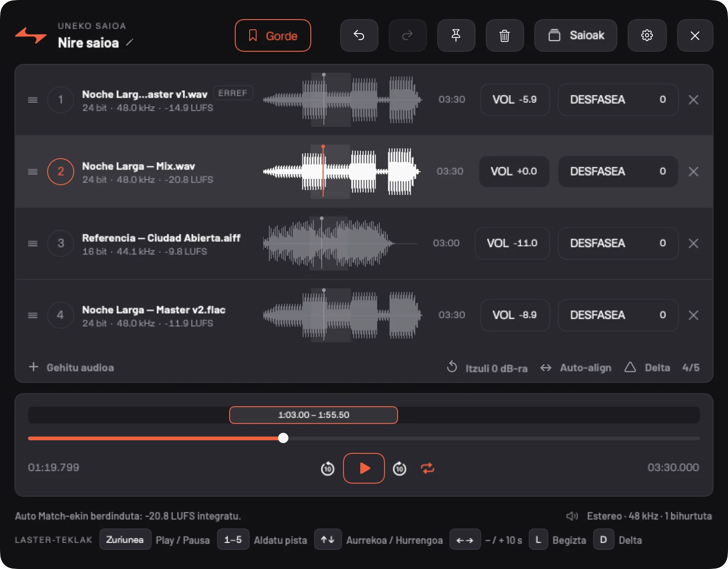Click the trash delete icon
This screenshot has height=569, width=728.
coord(504,35)
